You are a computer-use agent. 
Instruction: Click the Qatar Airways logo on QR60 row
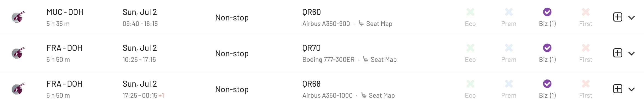click(x=18, y=17)
